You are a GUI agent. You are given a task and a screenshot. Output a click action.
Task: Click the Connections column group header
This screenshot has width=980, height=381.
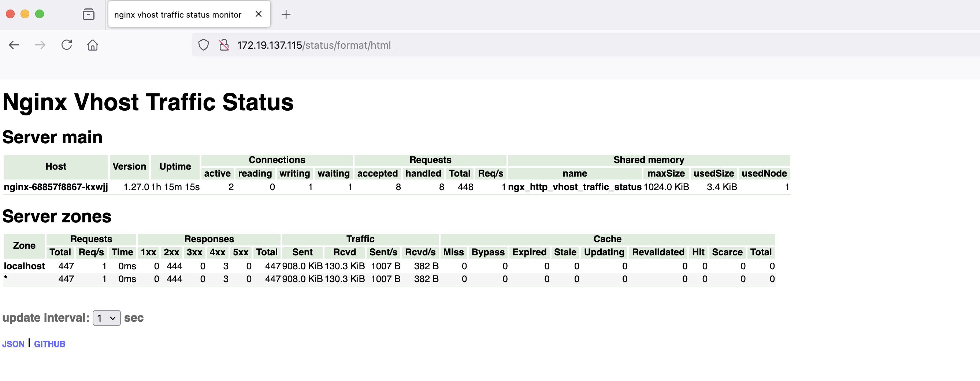[x=277, y=160]
